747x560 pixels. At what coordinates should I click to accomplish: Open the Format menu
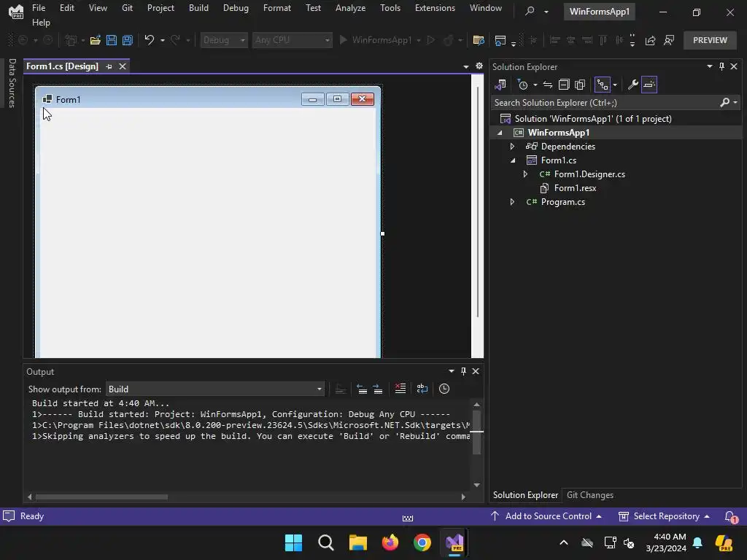pos(276,8)
